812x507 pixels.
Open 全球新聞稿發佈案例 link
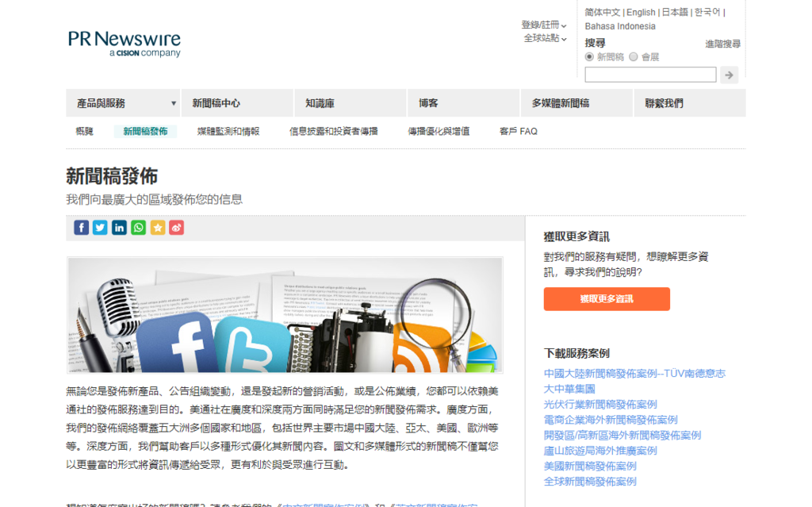(590, 482)
